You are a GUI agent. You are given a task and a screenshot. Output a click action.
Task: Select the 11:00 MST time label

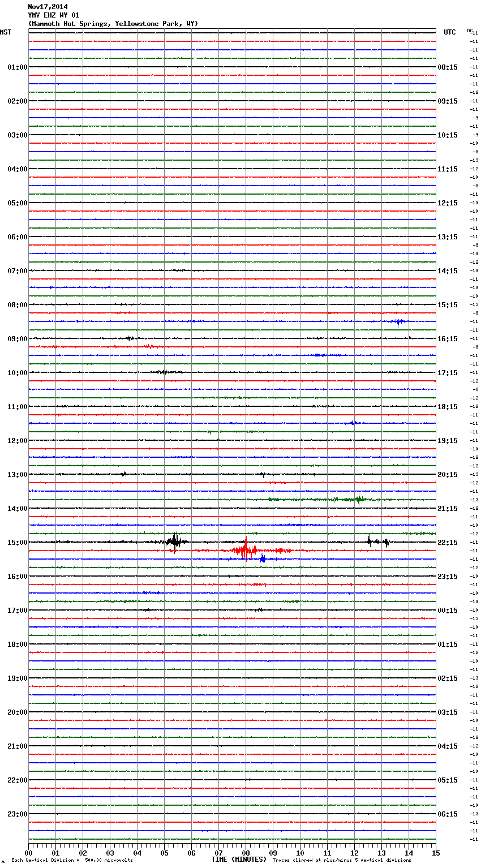[17, 407]
